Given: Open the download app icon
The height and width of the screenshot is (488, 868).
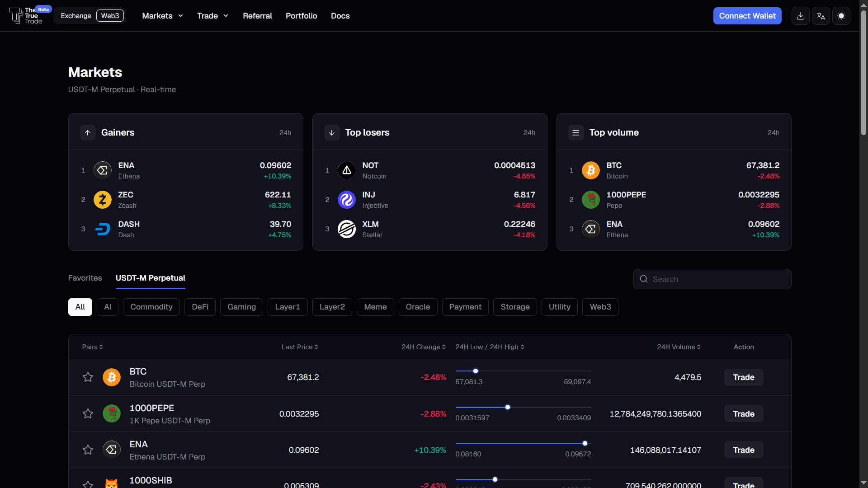Looking at the screenshot, I should point(800,16).
